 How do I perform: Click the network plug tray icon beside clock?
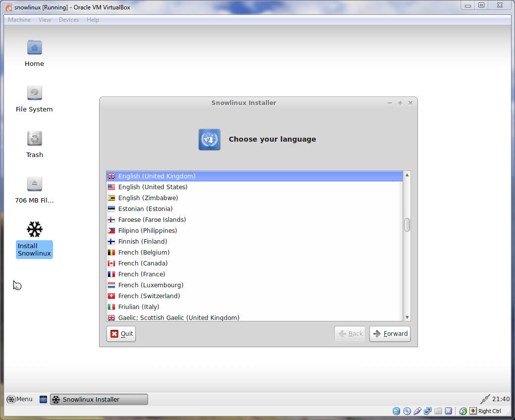click(x=485, y=399)
